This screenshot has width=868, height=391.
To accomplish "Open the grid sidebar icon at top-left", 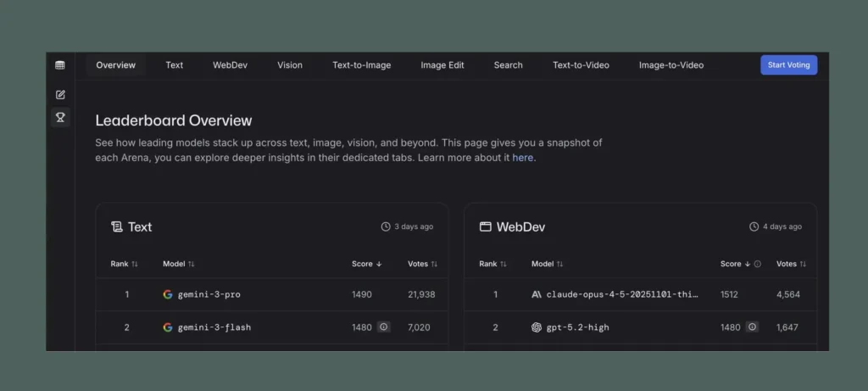I will tap(60, 65).
